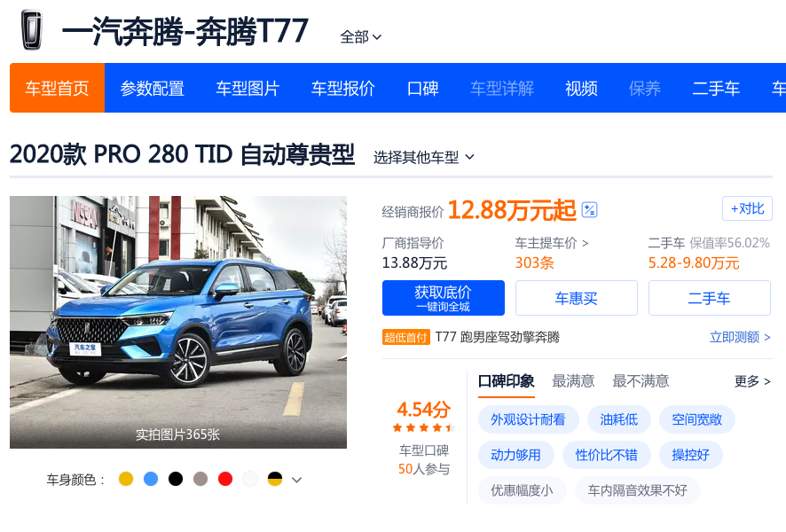
Task: Expand more body colors chevron
Action: click(x=297, y=480)
